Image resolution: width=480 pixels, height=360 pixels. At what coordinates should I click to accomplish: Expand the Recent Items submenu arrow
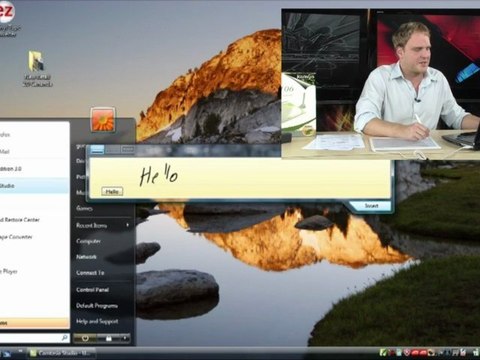click(x=127, y=225)
